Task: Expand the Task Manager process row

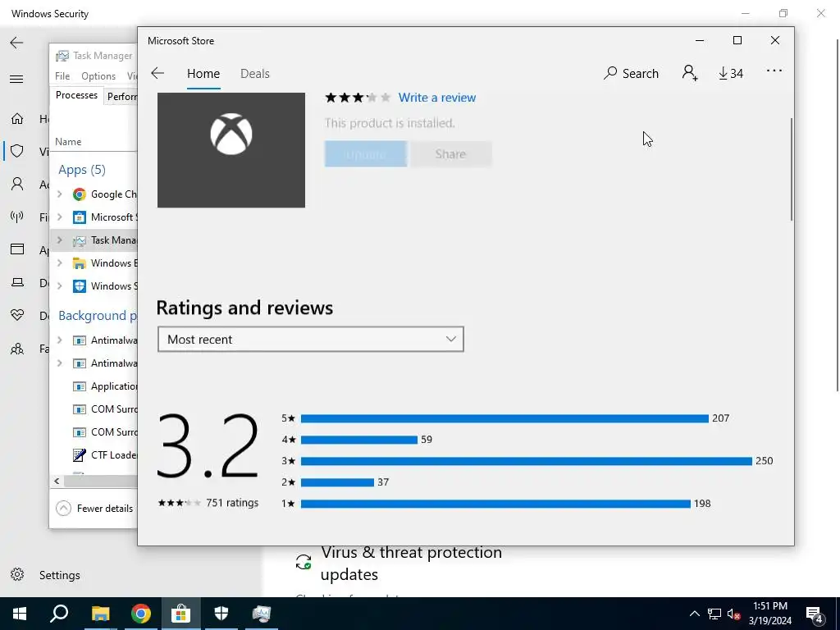Action: pos(59,240)
